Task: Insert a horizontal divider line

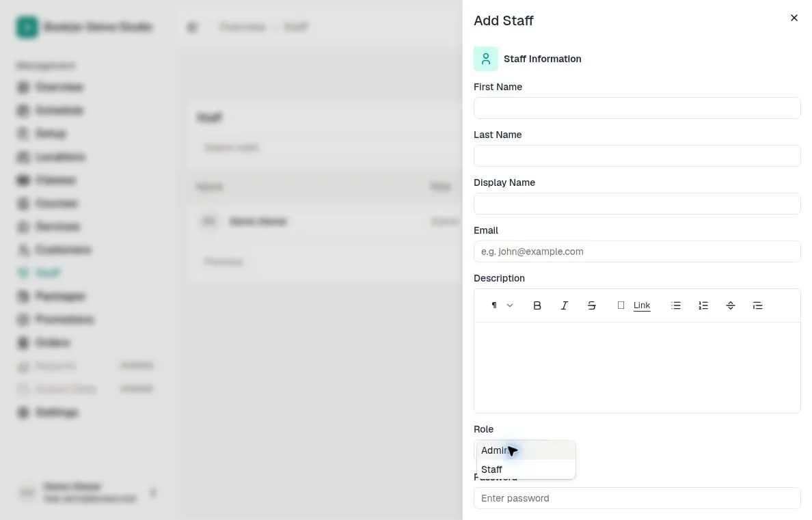Action: click(x=730, y=305)
